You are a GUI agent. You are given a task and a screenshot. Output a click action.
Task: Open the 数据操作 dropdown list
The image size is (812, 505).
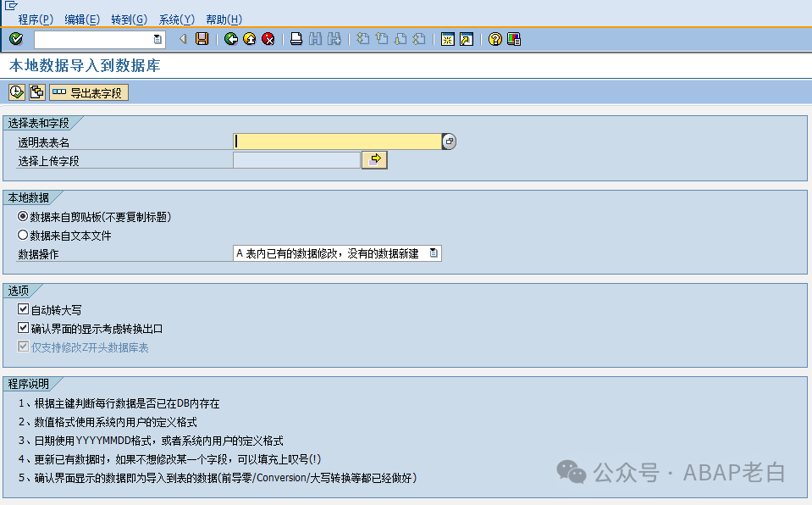434,253
